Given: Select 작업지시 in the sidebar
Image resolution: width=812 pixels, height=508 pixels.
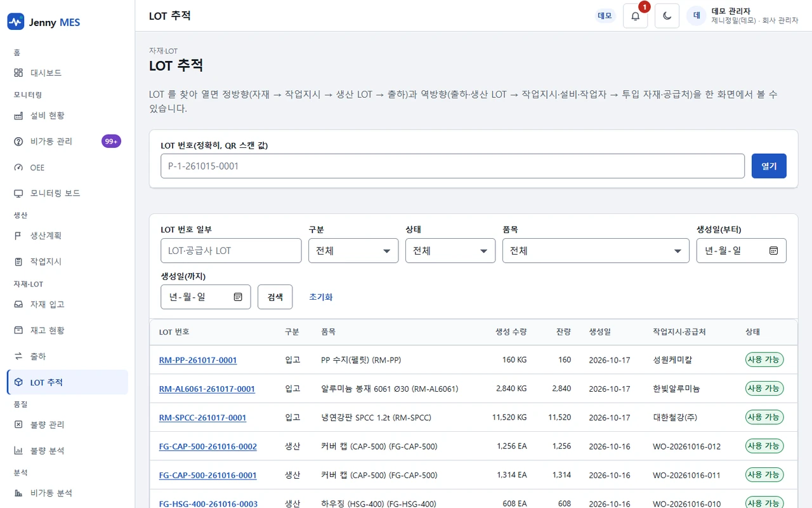Looking at the screenshot, I should point(67,262).
